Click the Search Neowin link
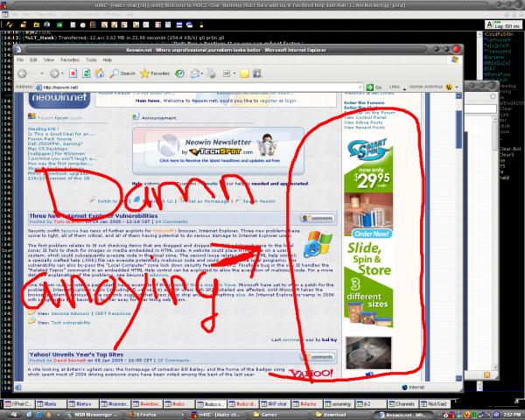 [x=259, y=201]
